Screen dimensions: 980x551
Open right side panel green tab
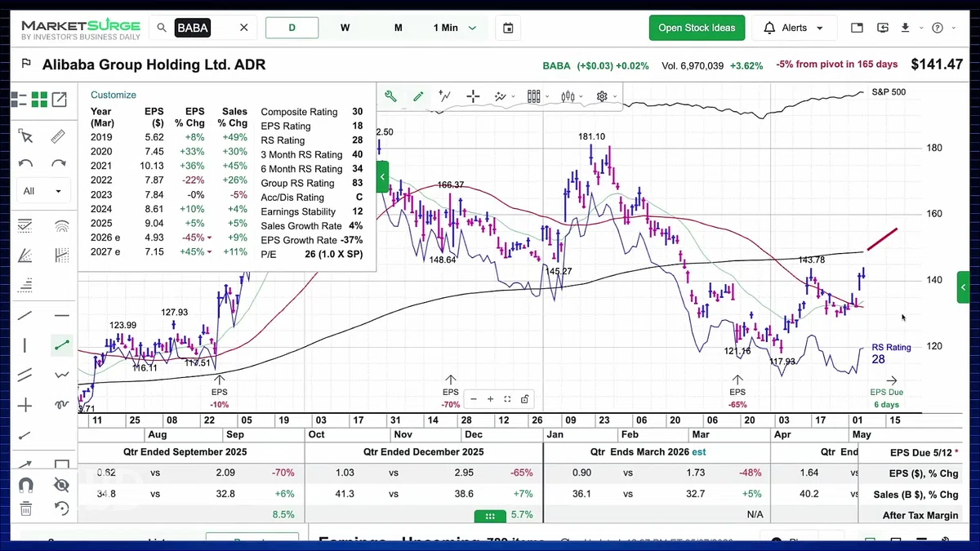click(x=964, y=287)
